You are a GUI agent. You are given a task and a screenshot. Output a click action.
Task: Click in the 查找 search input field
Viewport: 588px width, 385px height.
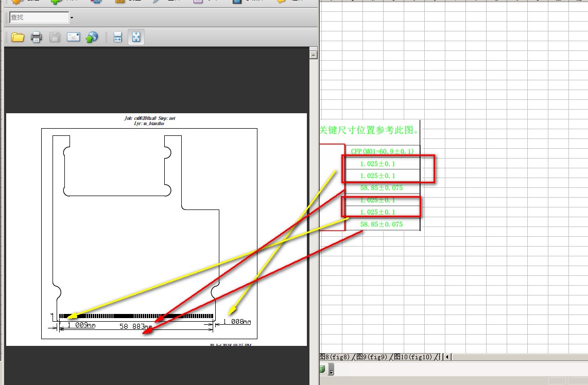click(39, 17)
